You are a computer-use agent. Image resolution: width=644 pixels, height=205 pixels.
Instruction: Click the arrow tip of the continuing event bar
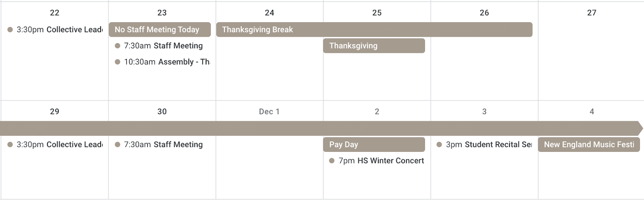tap(640, 128)
